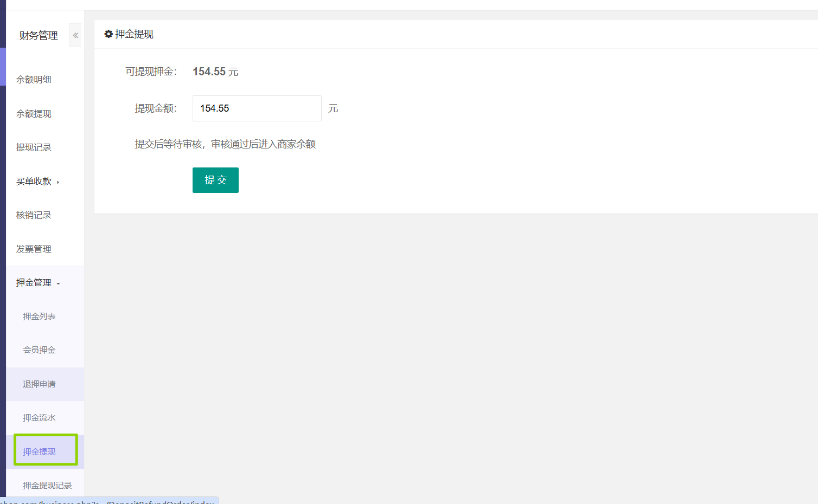Open 会员押金 submenu item

pyautogui.click(x=39, y=350)
